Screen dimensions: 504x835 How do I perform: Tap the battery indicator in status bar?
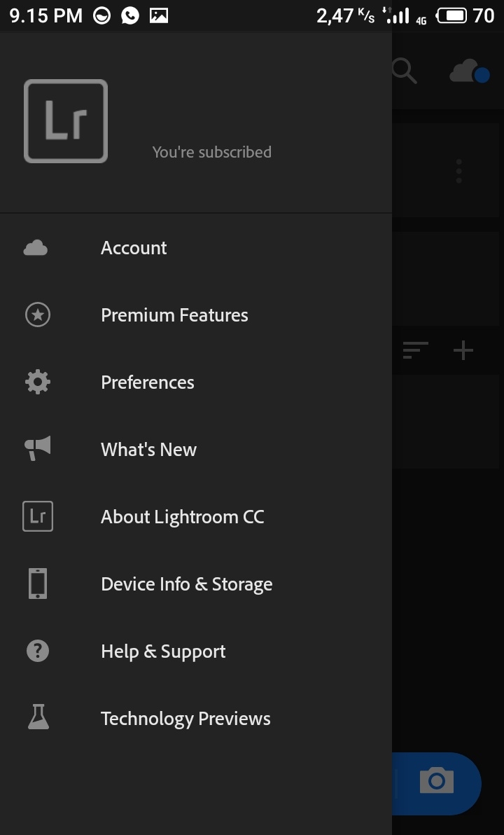(451, 15)
